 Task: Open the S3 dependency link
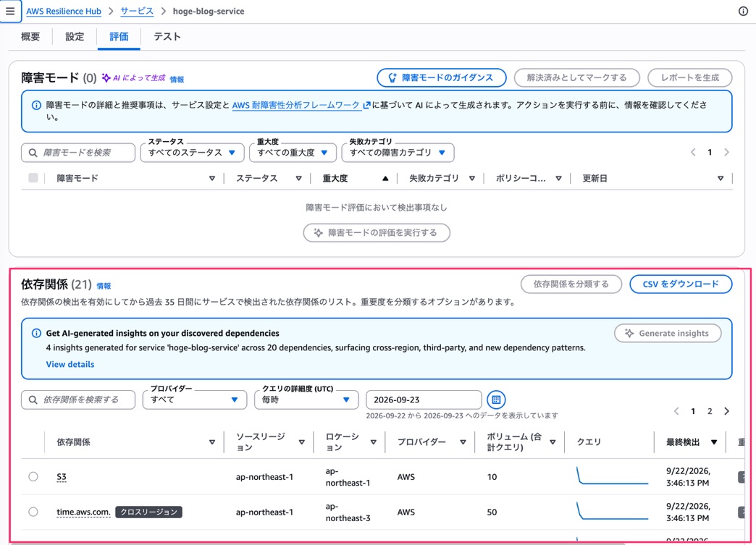pos(62,476)
